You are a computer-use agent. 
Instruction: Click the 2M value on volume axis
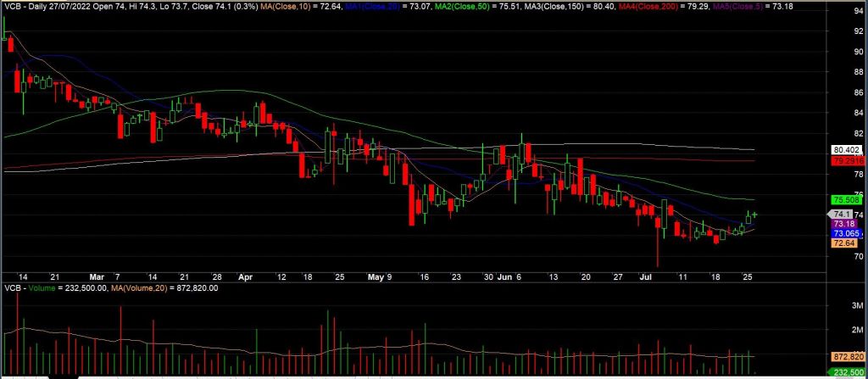pos(859,330)
